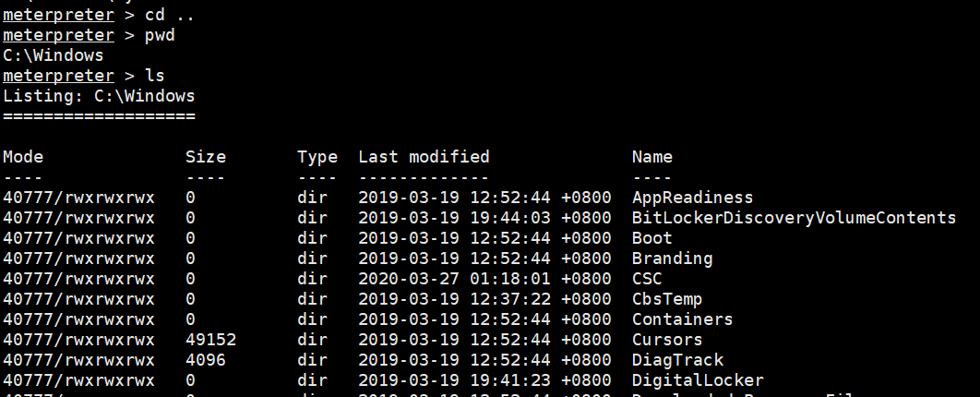The height and width of the screenshot is (397, 980).
Task: Click the size value 4096
Action: click(x=206, y=360)
